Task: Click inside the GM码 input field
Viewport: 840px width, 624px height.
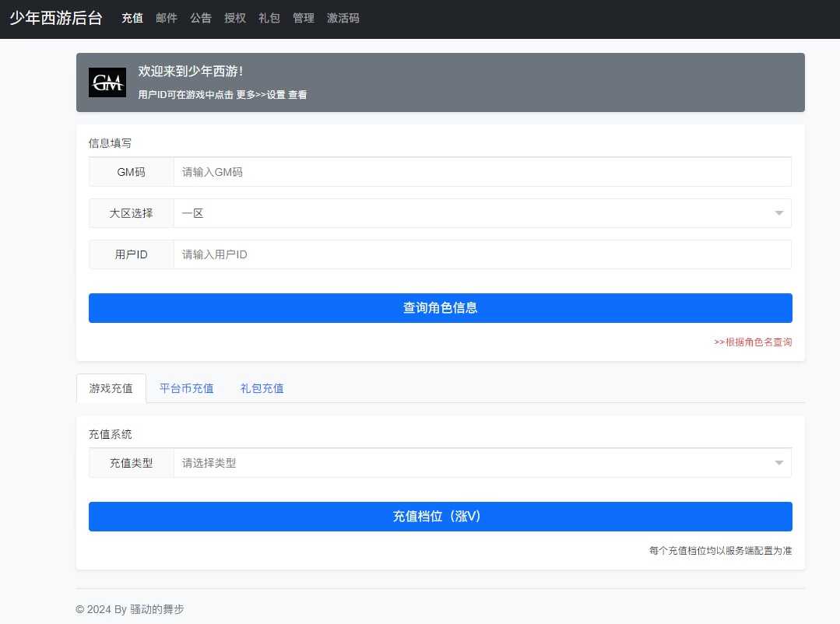Action: point(481,171)
